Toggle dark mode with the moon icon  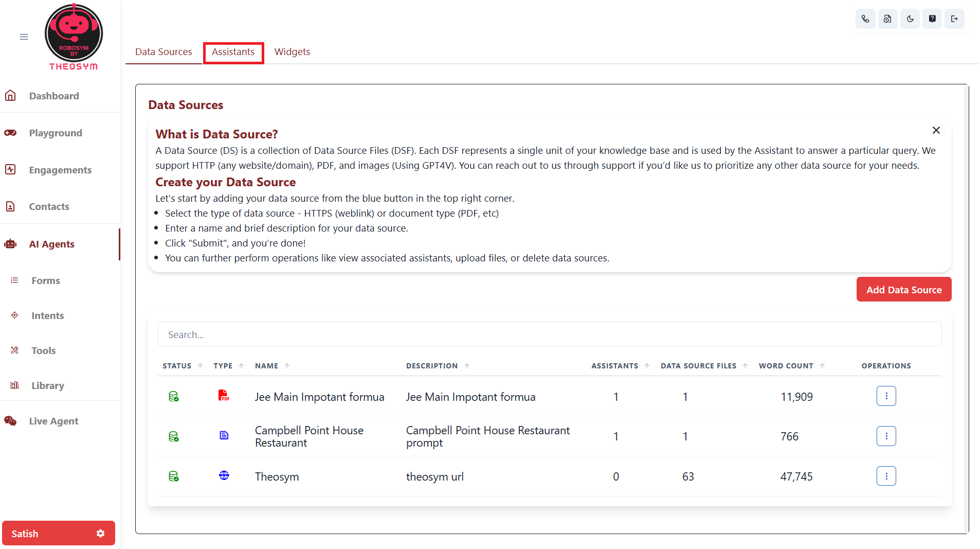point(910,19)
